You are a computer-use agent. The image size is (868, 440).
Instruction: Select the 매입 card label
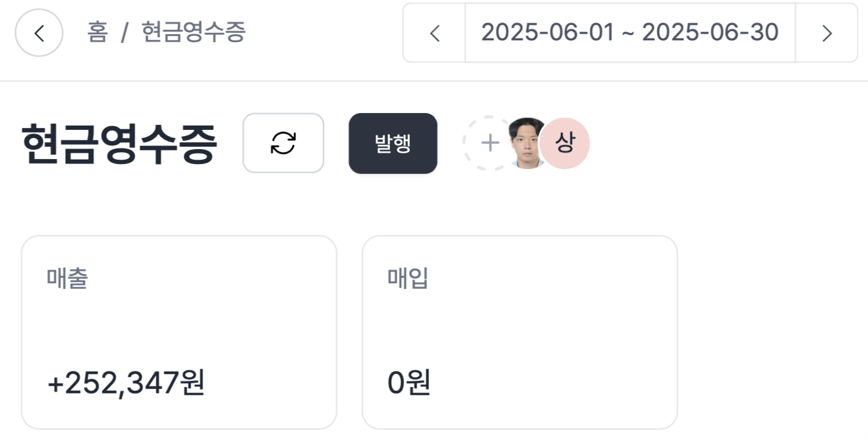tap(408, 279)
